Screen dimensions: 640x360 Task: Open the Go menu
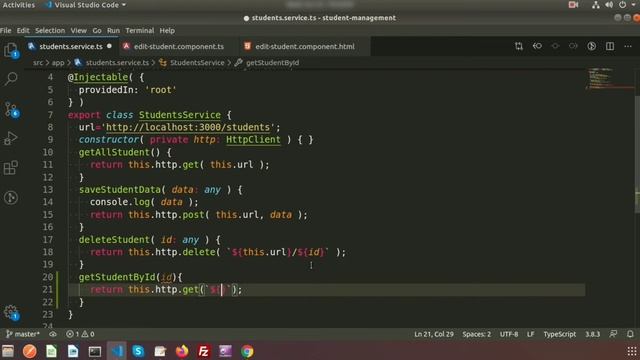[97, 31]
